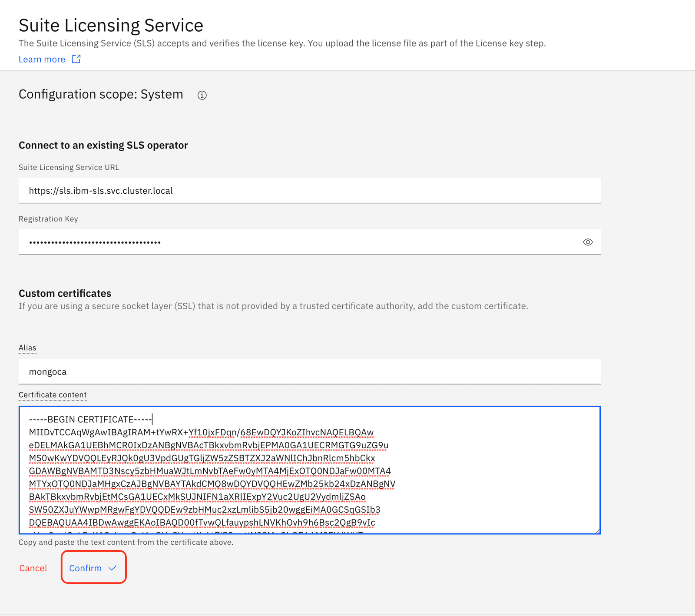Click the checkmark icon inside Confirm button
Image resolution: width=695 pixels, height=616 pixels.
coord(112,568)
